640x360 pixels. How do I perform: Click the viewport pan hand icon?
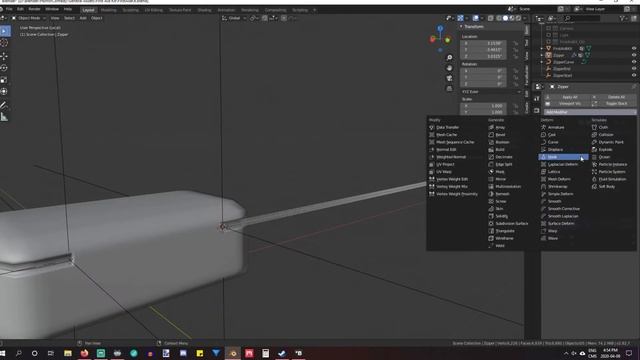coord(449,68)
